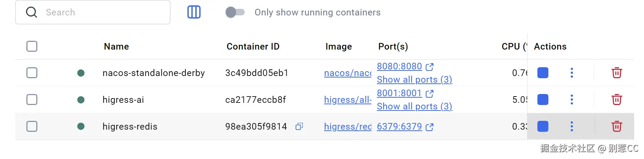
Task: Stop the higress-ai container
Action: tap(543, 100)
